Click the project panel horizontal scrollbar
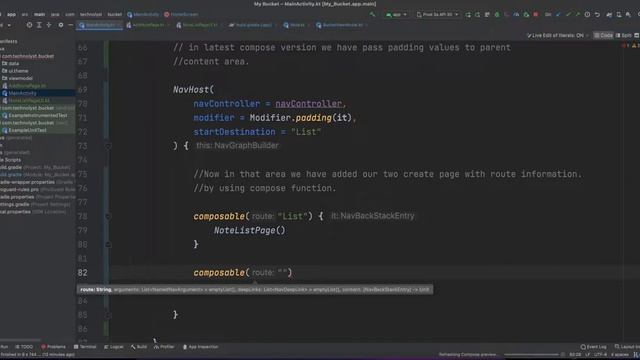This screenshot has width=640, height=360. [x=20, y=340]
